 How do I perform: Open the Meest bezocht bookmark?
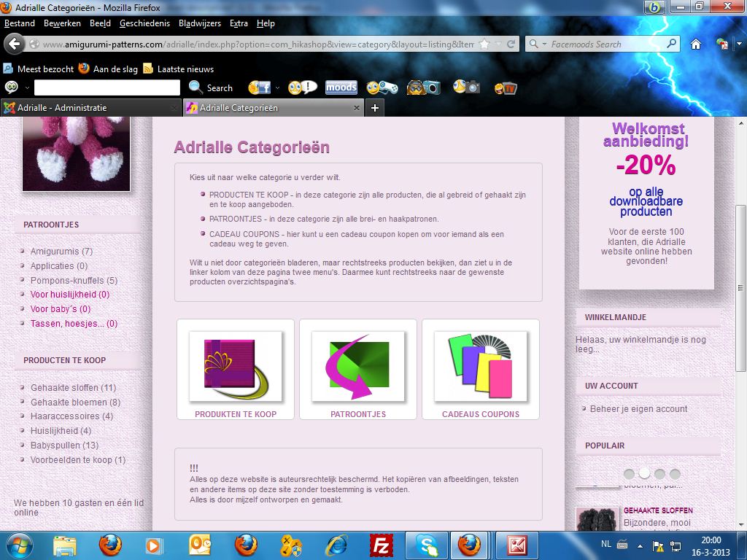pos(39,69)
